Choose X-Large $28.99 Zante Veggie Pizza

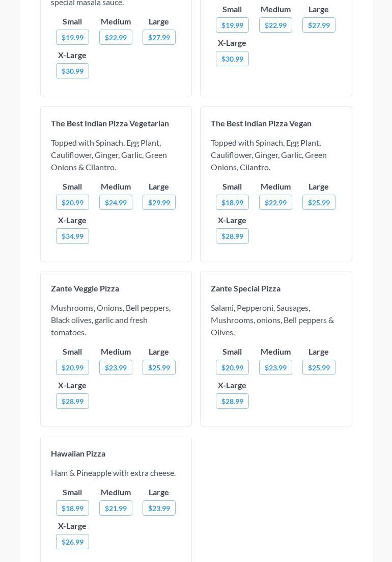coord(72,401)
